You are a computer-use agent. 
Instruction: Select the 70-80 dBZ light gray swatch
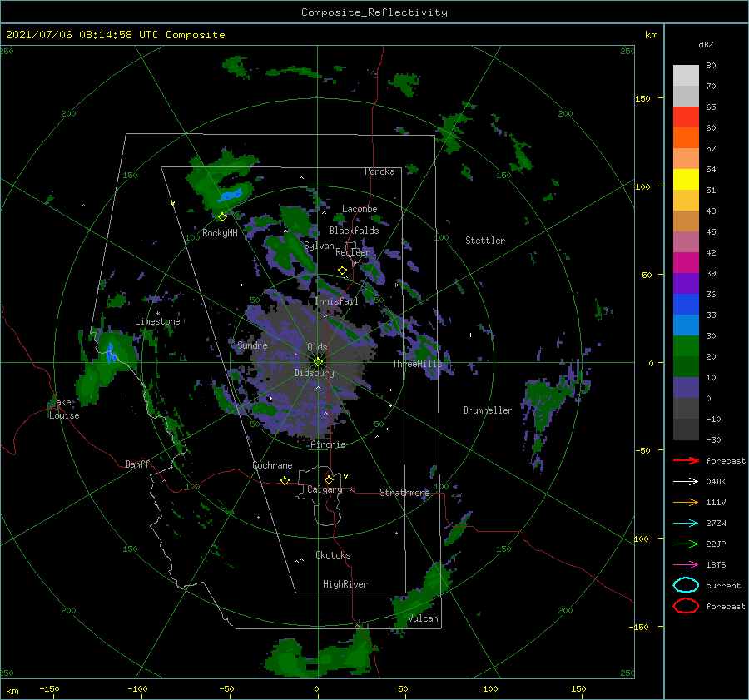tap(686, 76)
